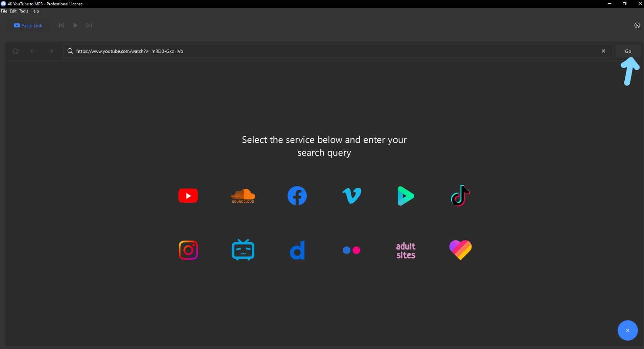
Task: Select the Vimeo service
Action: tap(352, 196)
